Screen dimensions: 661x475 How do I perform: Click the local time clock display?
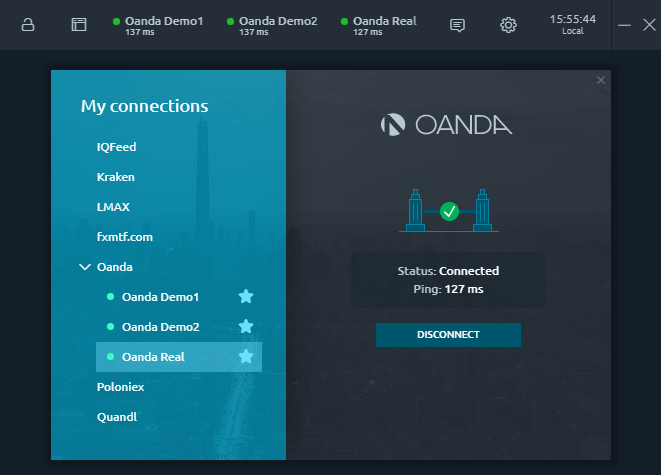point(572,25)
